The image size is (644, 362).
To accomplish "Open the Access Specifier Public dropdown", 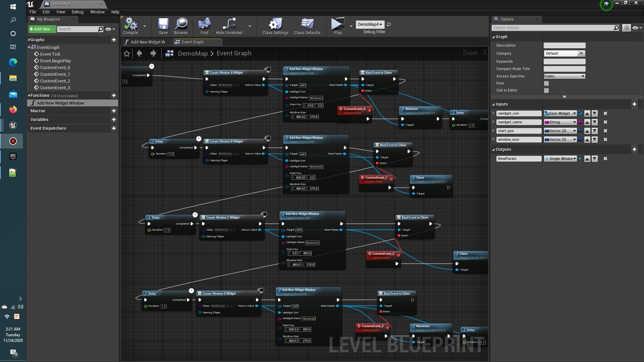I will (565, 76).
